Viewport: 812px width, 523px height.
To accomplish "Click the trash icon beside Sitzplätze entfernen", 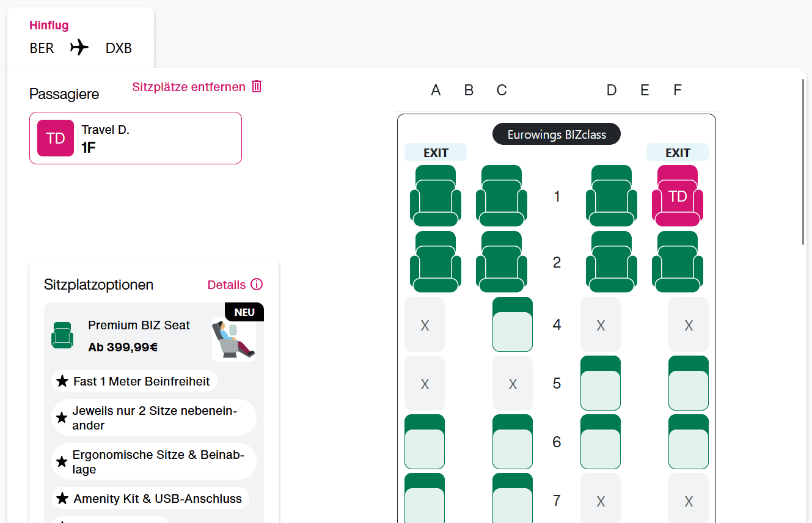I will (x=257, y=87).
